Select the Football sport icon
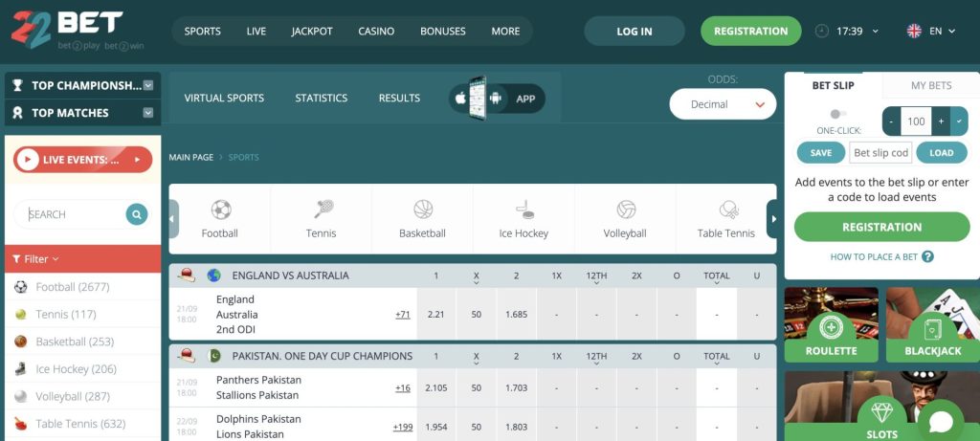980x441 pixels. [220, 209]
